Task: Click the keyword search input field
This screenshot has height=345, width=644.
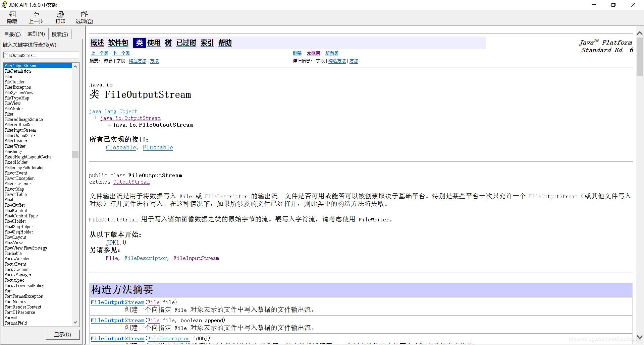Action: [40, 55]
